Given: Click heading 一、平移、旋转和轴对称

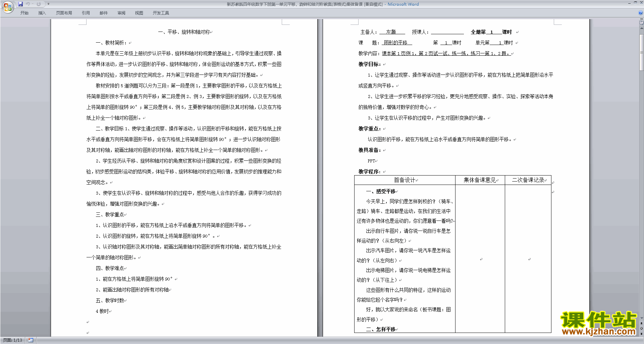Looking at the screenshot, I should click(184, 32).
